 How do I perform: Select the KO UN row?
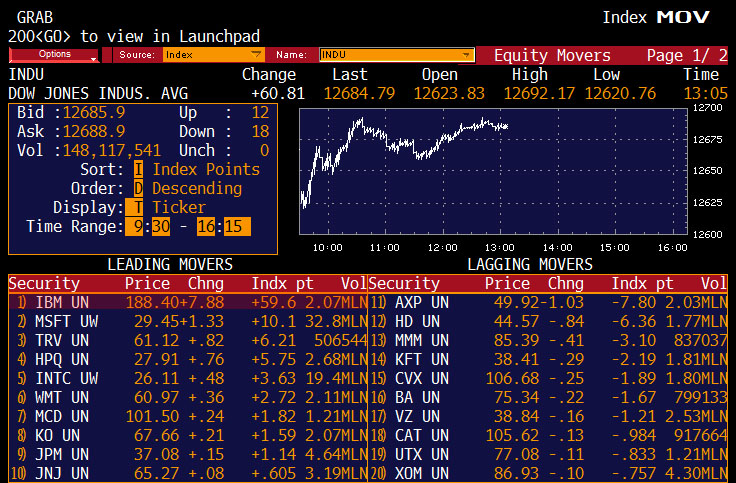point(188,435)
